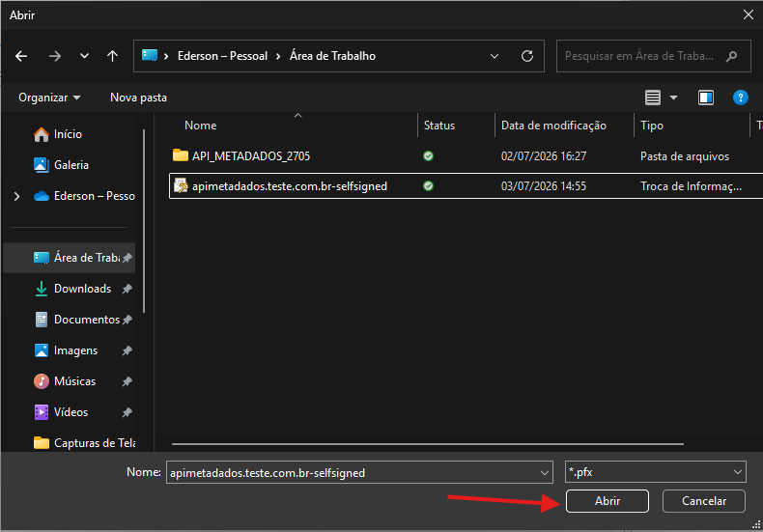The height and width of the screenshot is (532, 763).
Task: Close the Abrir dialog window
Action: click(x=749, y=15)
